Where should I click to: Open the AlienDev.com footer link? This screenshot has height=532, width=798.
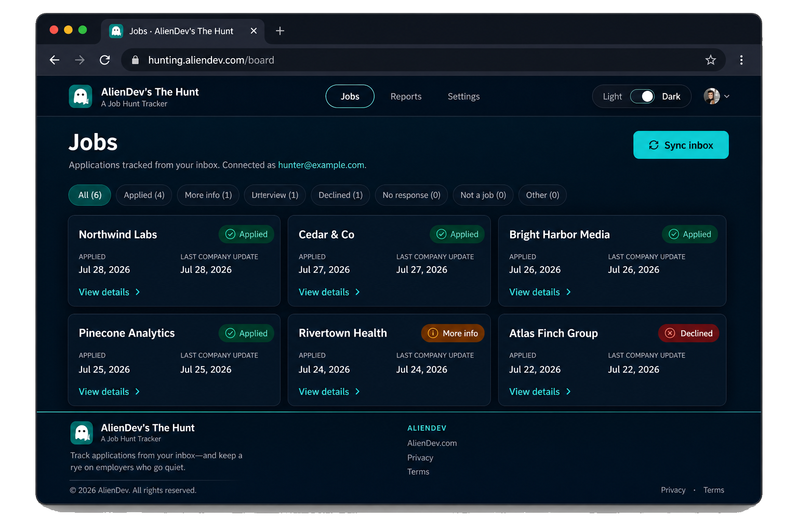pos(432,443)
